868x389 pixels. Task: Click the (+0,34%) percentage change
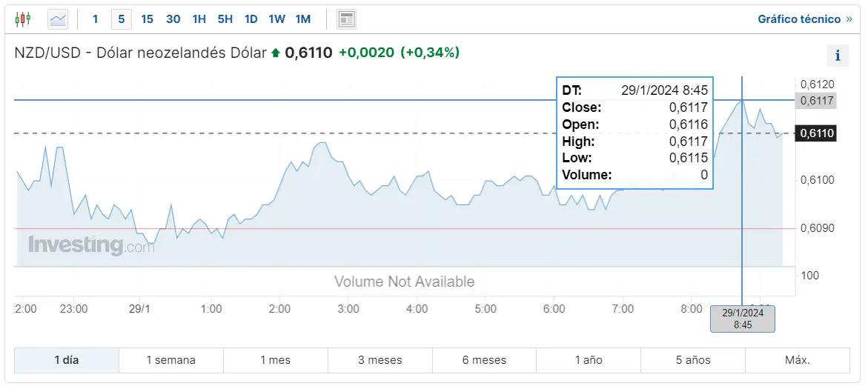[x=430, y=53]
